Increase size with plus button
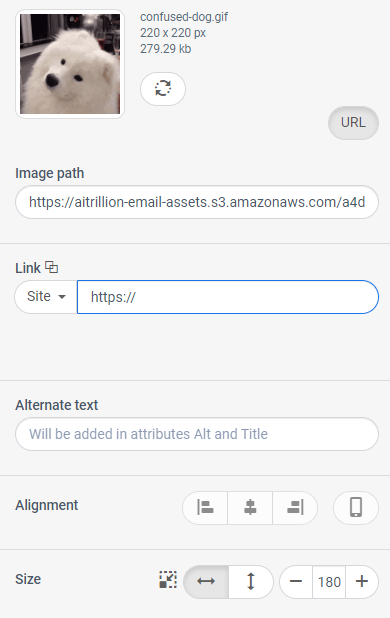This screenshot has height=618, width=390. (362, 581)
